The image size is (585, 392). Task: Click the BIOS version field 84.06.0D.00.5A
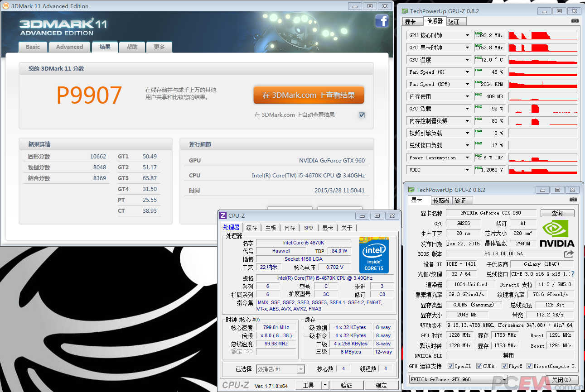503,254
